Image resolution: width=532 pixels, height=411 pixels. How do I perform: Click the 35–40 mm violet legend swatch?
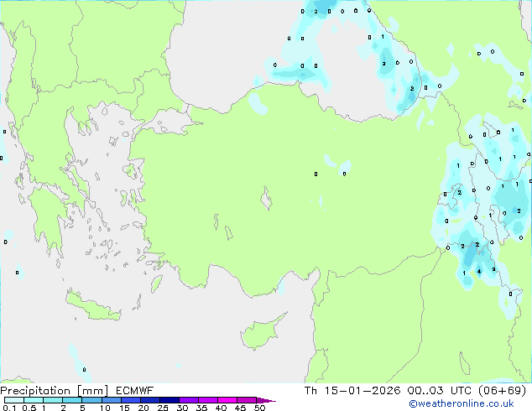(207, 400)
